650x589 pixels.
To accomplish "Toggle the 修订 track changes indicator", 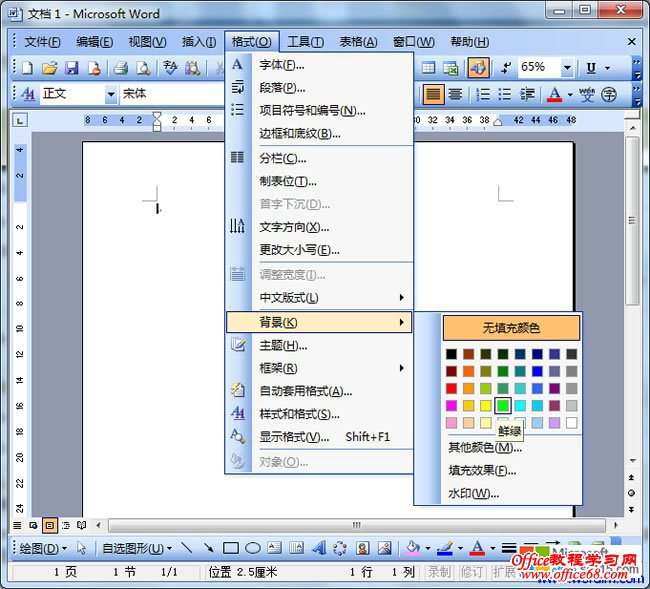I will click(471, 572).
